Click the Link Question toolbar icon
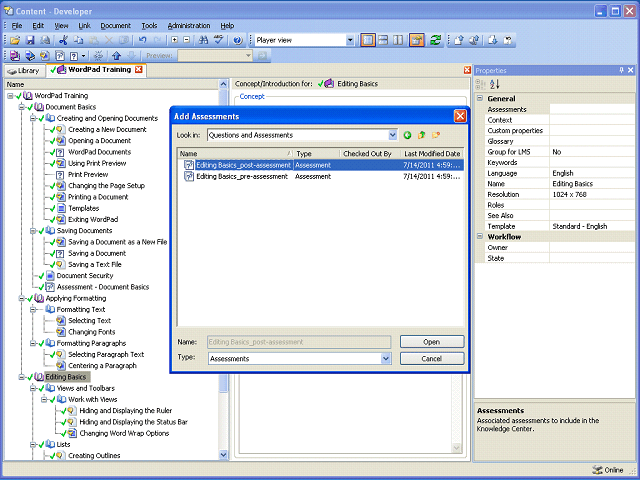Viewport: 640px width, 480px height. point(74,56)
